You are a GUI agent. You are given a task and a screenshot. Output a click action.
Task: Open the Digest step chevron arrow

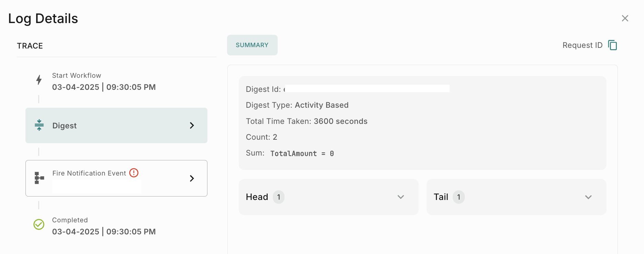(x=192, y=126)
